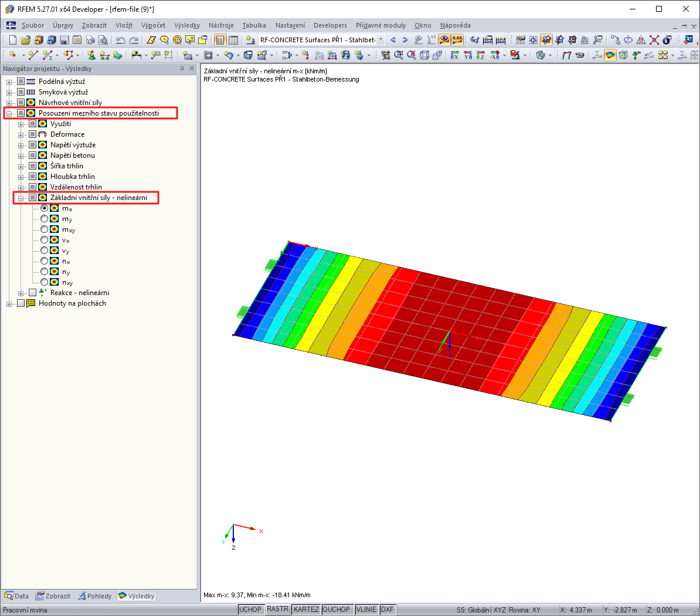Save the model with the floppy disk icon
Image resolution: width=700 pixels, height=616 pixels.
[64, 40]
